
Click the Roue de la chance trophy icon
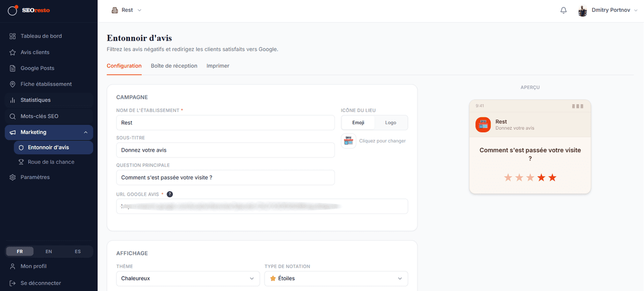point(21,162)
